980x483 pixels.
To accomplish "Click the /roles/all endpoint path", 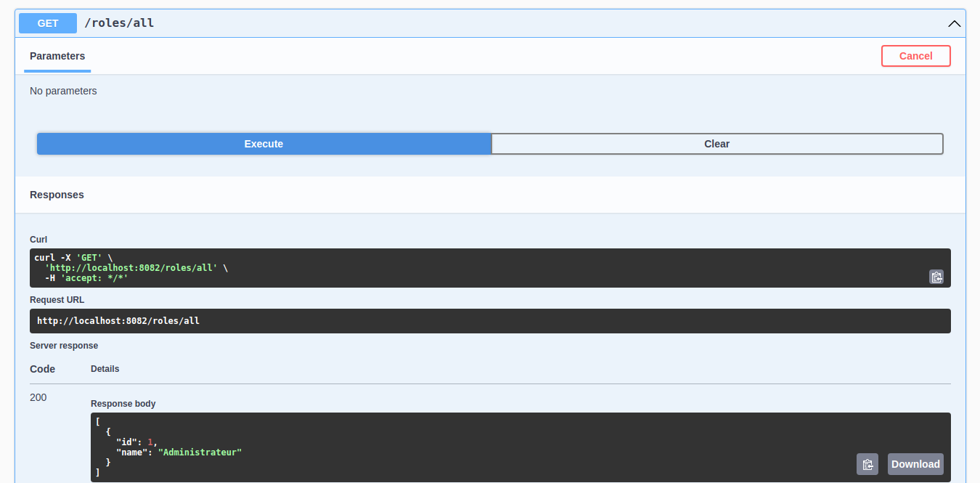I will pos(119,23).
